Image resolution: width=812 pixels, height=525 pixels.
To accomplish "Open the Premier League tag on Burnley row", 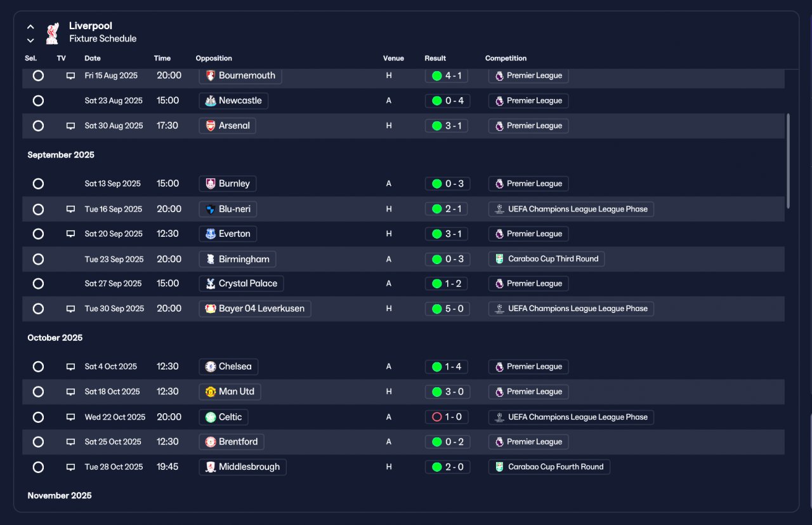I will click(x=528, y=184).
